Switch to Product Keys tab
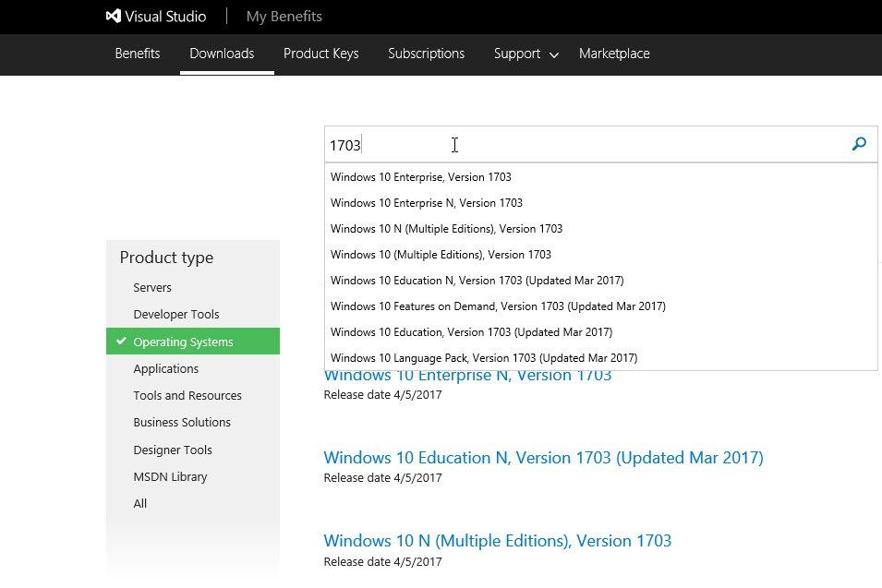Image resolution: width=882 pixels, height=588 pixels. tap(320, 54)
